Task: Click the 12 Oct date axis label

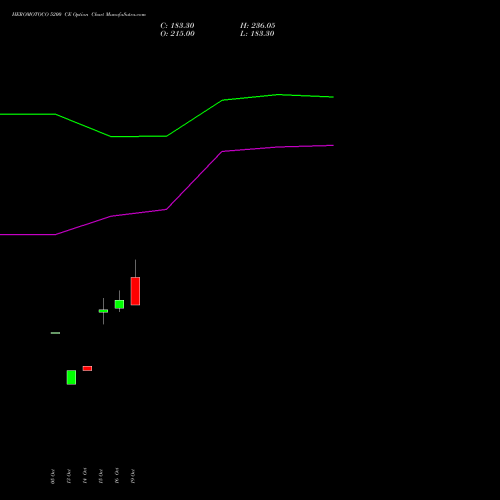Action: tap(69, 476)
